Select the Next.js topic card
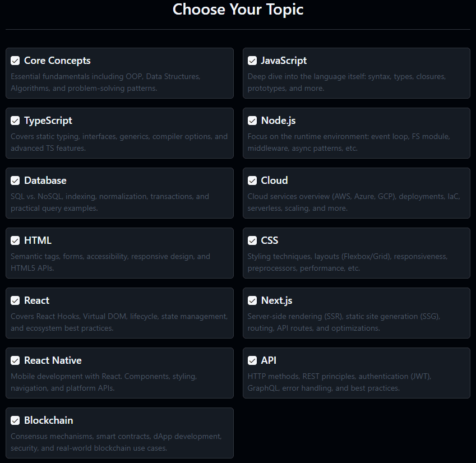The height and width of the screenshot is (463, 476). click(357, 313)
